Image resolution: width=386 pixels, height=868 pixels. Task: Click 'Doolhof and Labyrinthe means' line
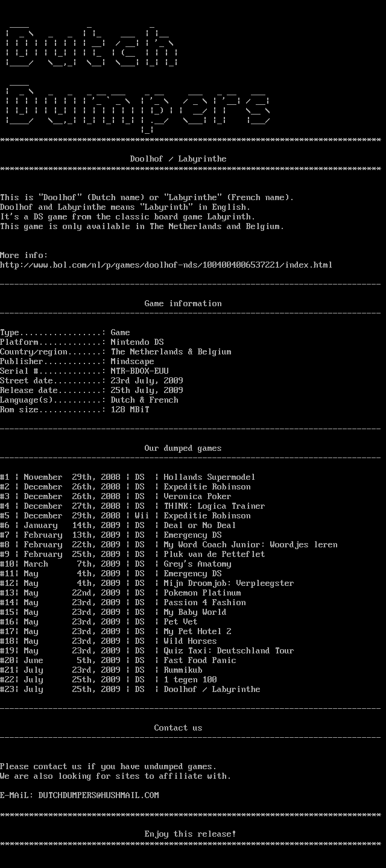pyautogui.click(x=125, y=207)
